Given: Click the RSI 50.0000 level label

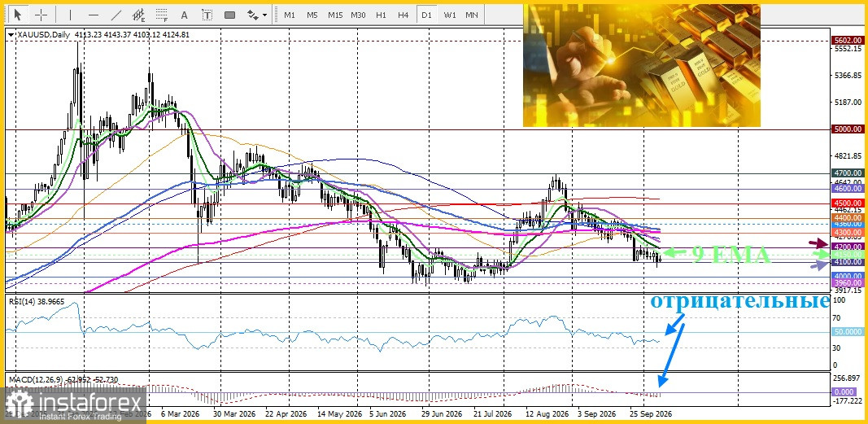Looking at the screenshot, I should pyautogui.click(x=848, y=331).
